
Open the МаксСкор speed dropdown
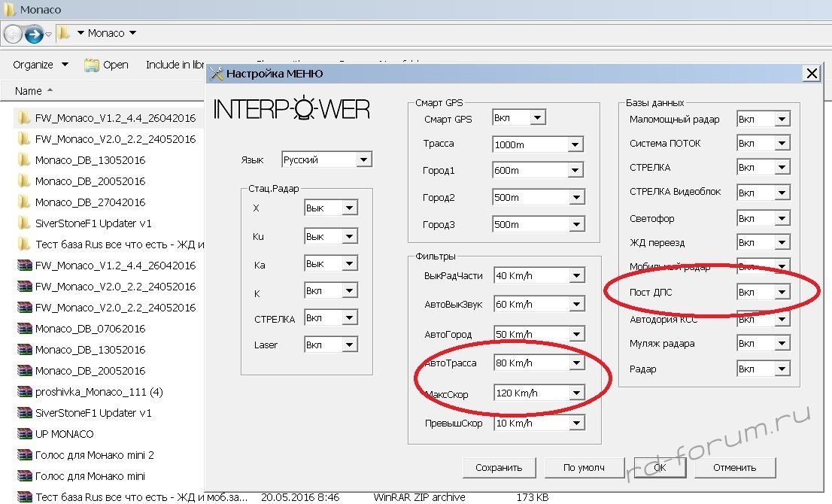click(575, 393)
